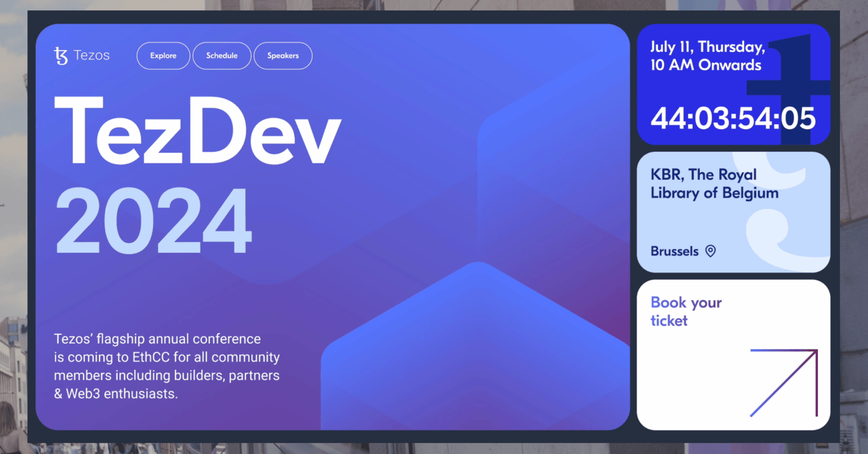The width and height of the screenshot is (868, 454).
Task: Click the Tezos wordmark text
Action: point(91,56)
